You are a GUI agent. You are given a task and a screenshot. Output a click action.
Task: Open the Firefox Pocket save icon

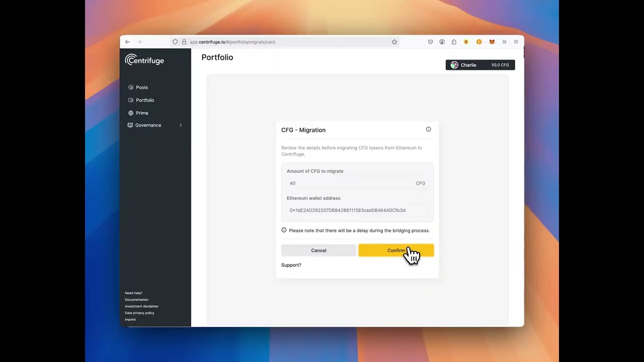[x=430, y=42]
